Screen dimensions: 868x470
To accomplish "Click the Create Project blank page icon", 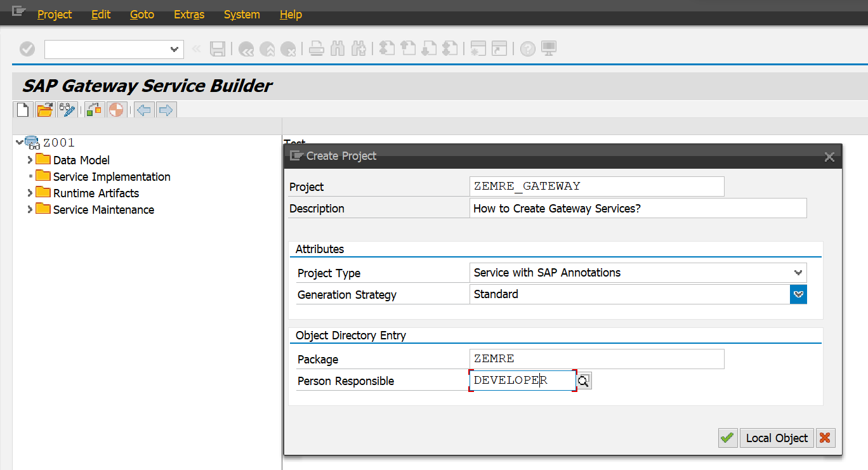I will [x=23, y=110].
